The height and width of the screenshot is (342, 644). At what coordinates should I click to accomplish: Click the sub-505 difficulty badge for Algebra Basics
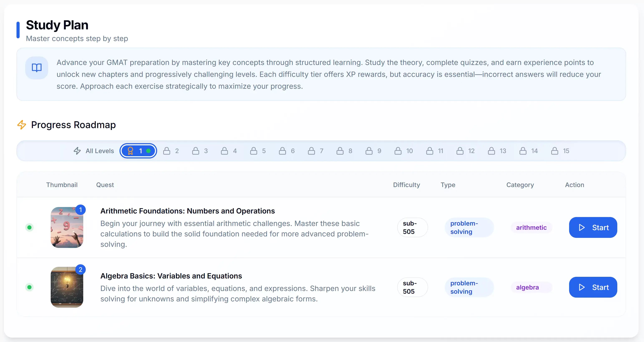tap(412, 287)
